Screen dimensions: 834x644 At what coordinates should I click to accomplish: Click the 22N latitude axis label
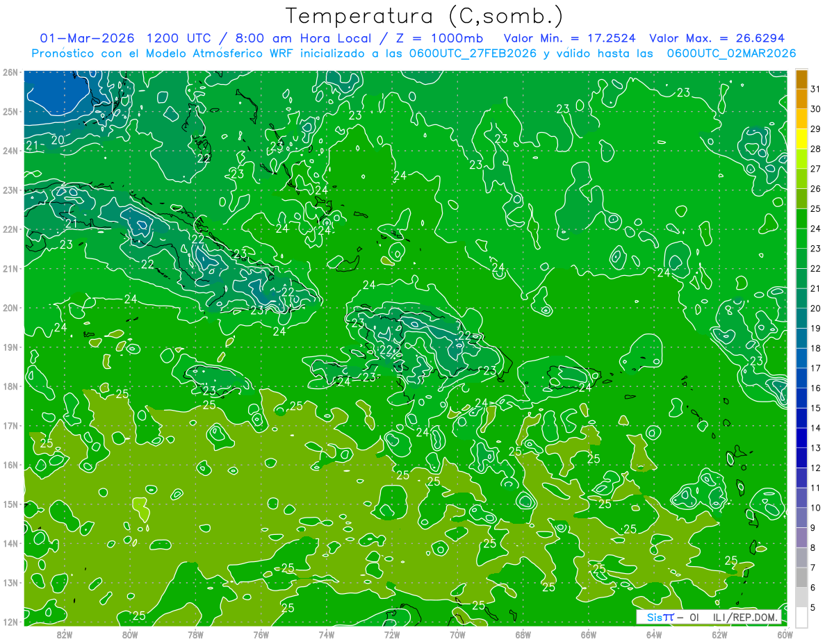(x=10, y=229)
